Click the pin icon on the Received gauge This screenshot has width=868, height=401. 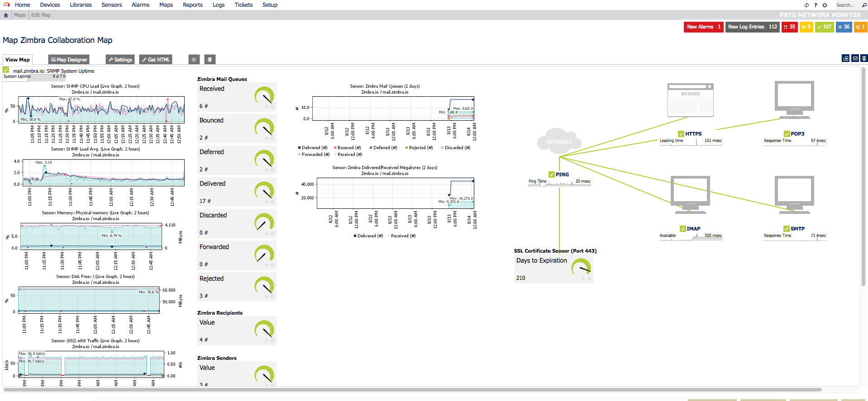pyautogui.click(x=267, y=107)
